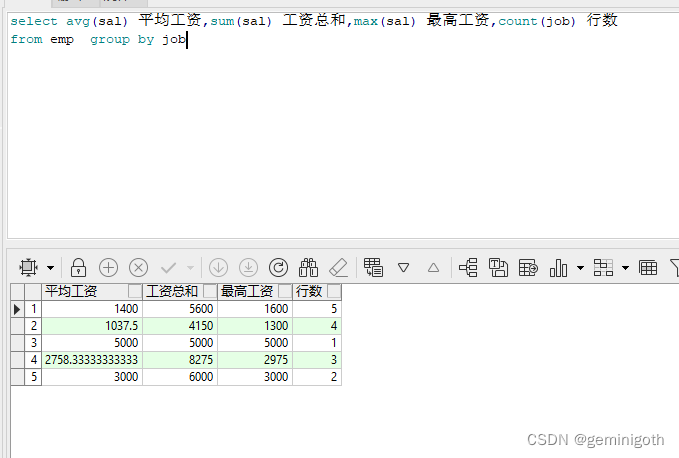This screenshot has width=679, height=458.
Task: Click the query-by-example table icon
Action: pos(528,268)
